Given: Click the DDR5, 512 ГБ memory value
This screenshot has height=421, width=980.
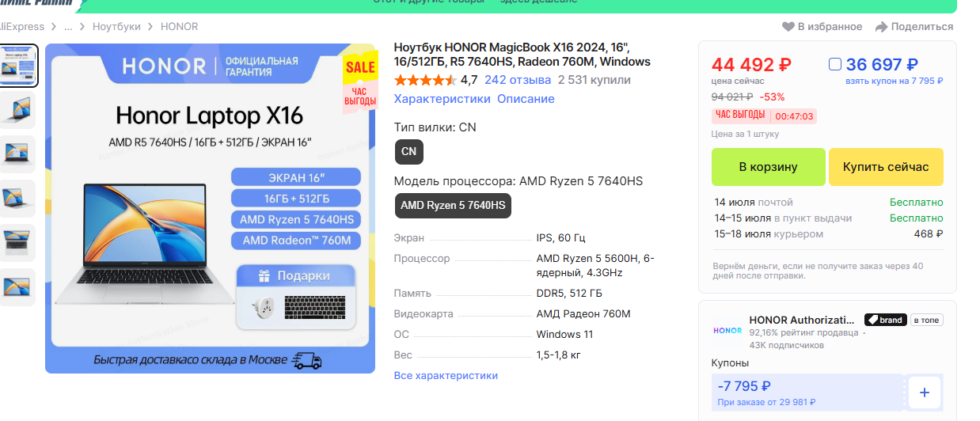Looking at the screenshot, I should pos(569,294).
